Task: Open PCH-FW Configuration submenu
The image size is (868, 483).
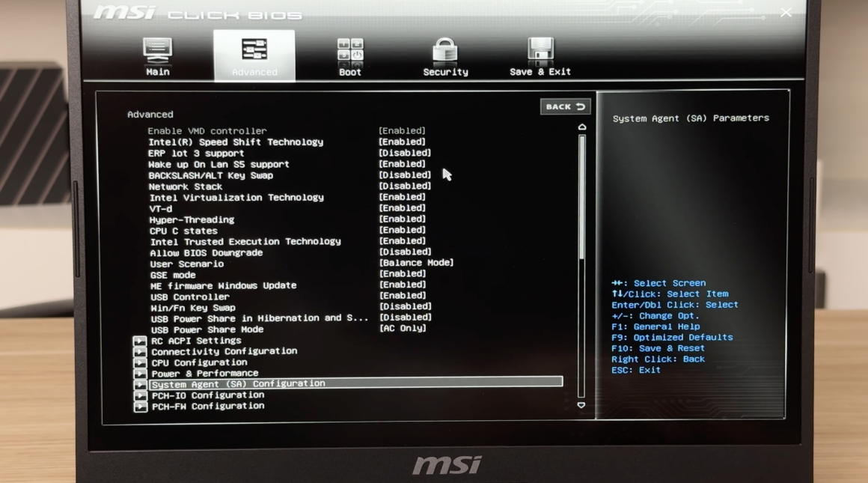Action: [208, 406]
